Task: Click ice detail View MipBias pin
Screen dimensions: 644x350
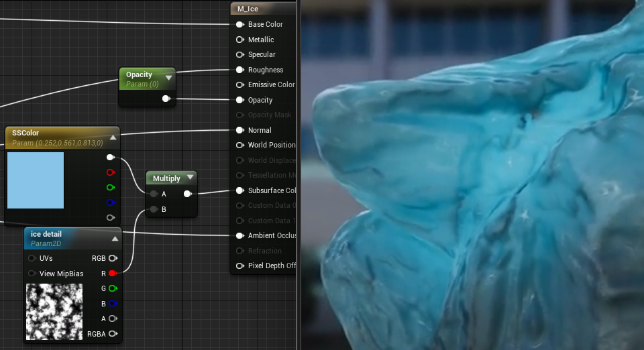Action: tap(32, 274)
